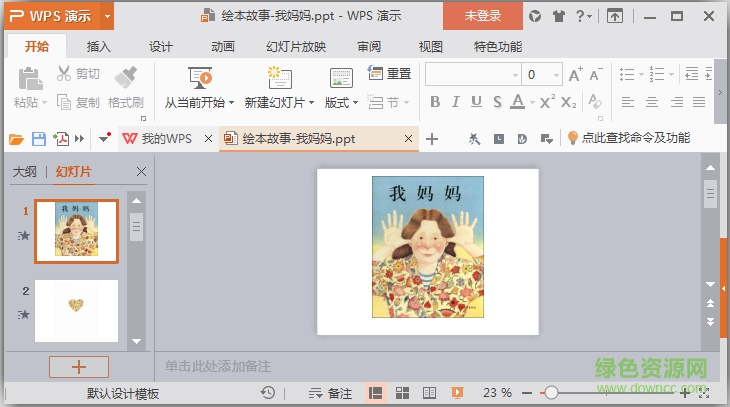This screenshot has height=407, width=730.
Task: Toggle italic formatting
Action: coord(456,102)
